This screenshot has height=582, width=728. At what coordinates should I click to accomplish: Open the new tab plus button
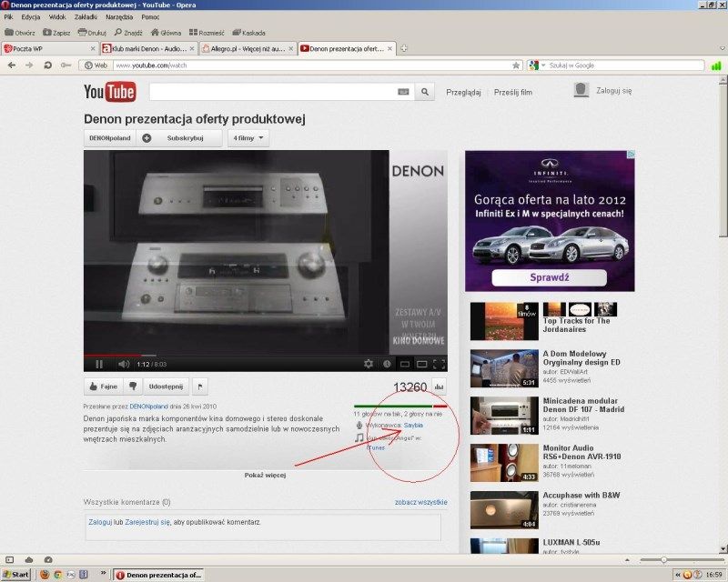(x=404, y=48)
